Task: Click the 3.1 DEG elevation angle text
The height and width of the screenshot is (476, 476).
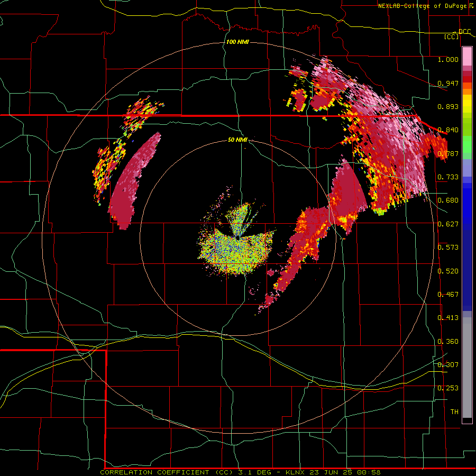Action: click(x=255, y=472)
